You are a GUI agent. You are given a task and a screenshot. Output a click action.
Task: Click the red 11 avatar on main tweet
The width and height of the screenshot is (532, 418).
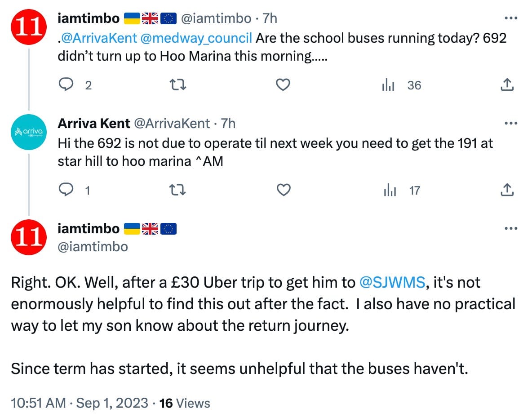tap(29, 237)
